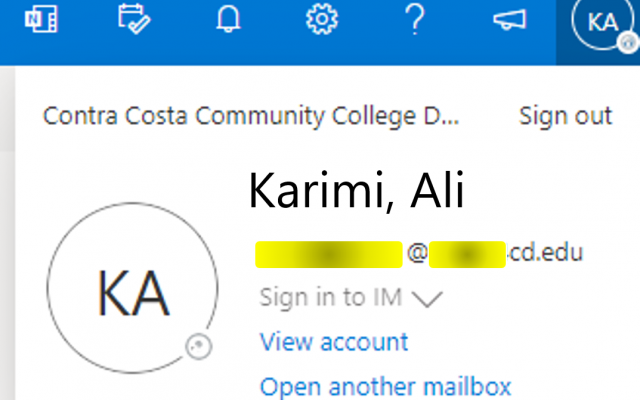Click the gray strip at panel's left edge
The image size is (640, 400).
pos(7,233)
